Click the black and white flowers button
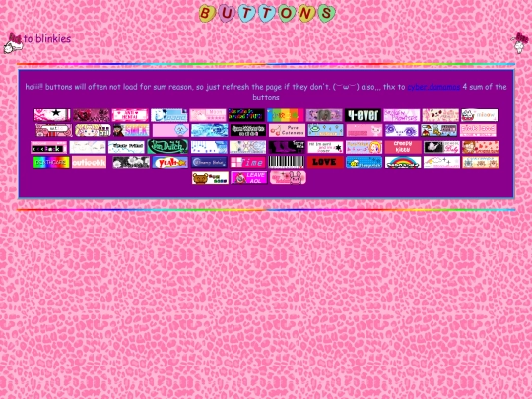The image size is (532, 399). point(131,163)
